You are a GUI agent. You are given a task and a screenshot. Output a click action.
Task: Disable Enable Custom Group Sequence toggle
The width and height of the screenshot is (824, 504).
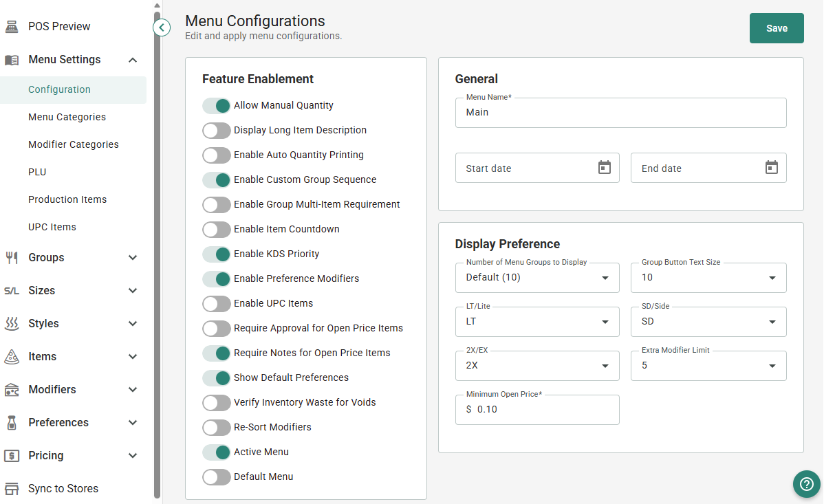point(217,179)
